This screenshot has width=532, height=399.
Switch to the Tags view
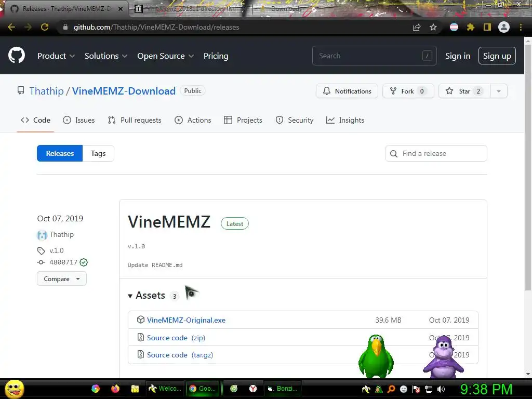(98, 153)
